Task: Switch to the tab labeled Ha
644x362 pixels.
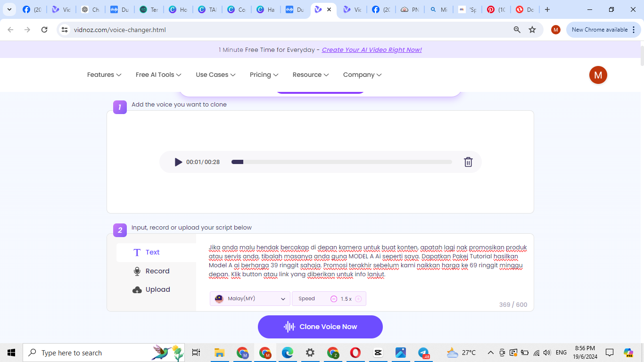Action: click(266, 9)
